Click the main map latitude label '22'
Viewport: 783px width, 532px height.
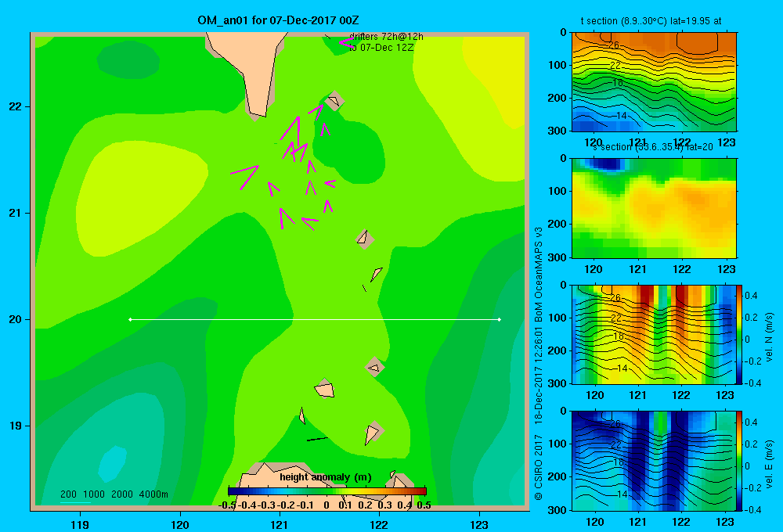(16, 106)
